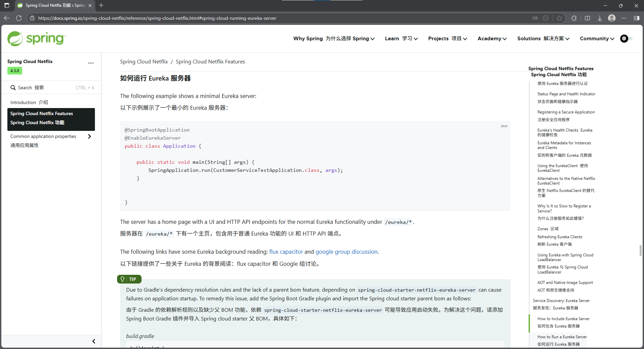Open browser settings and more menu
644x349 pixels.
(x=624, y=18)
